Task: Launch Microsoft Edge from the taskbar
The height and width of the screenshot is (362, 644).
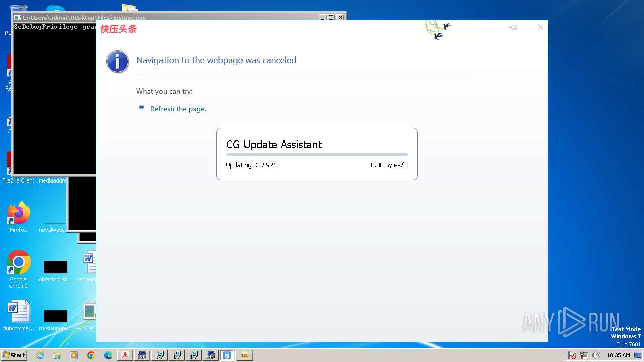Action: click(x=108, y=355)
